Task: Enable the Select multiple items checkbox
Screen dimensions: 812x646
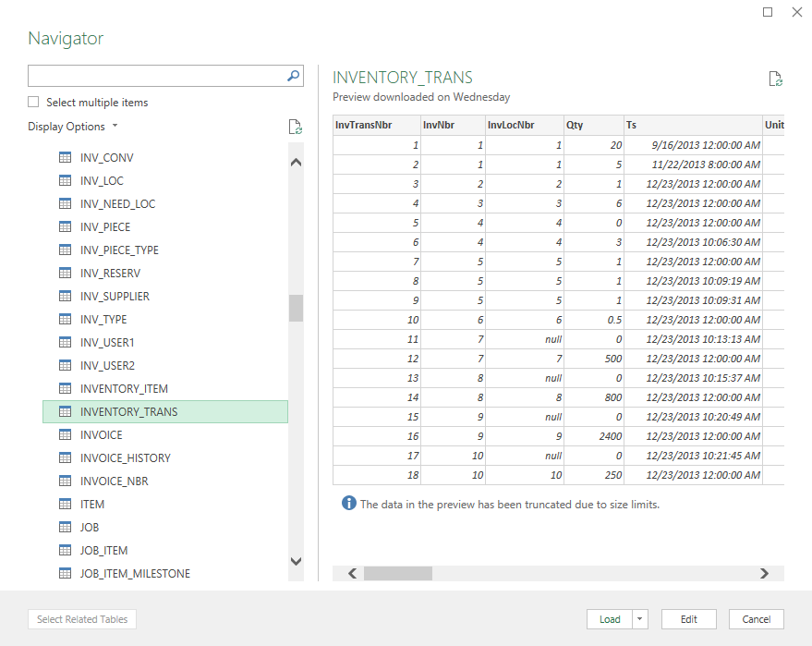Action: (34, 103)
